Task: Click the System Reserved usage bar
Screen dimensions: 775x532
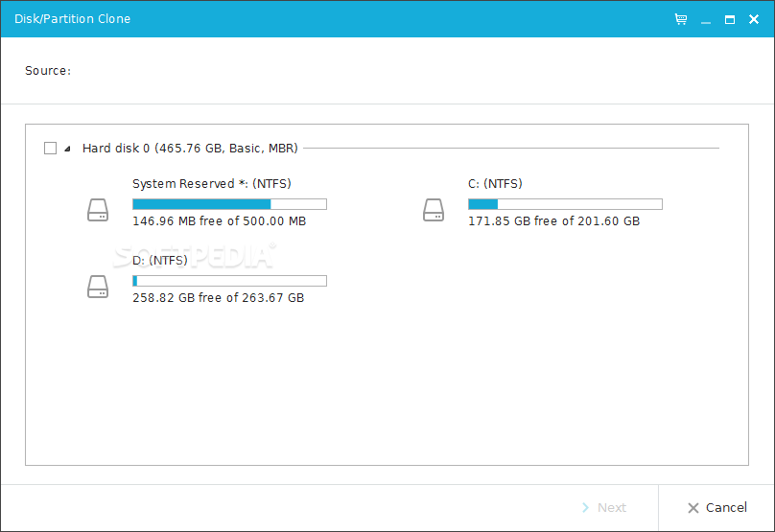Action: tap(229, 204)
